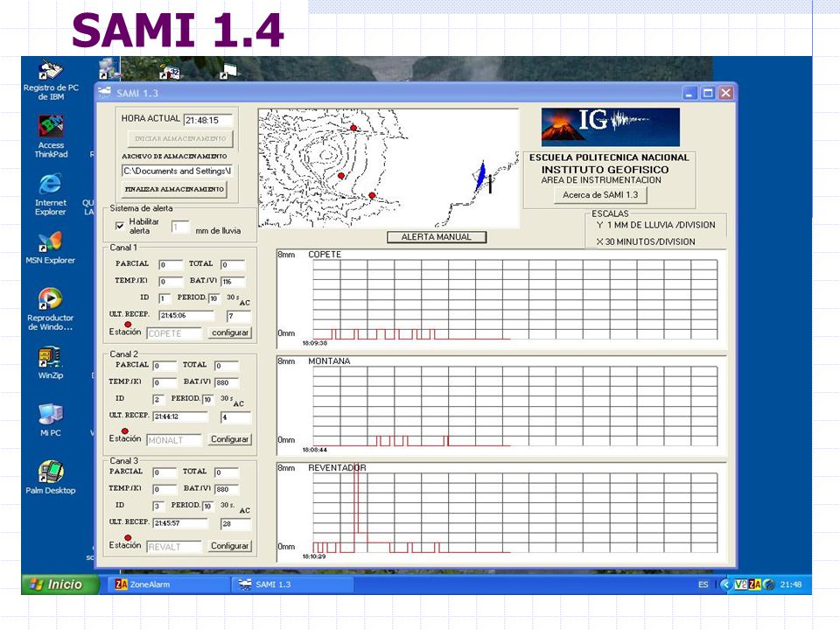Viewport: 840px width, 630px height.
Task: Click configurar button for COPETE station
Action: [x=230, y=332]
